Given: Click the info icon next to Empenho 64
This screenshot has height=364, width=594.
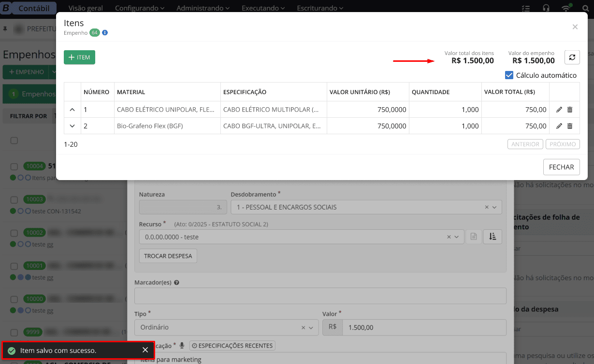Looking at the screenshot, I should pyautogui.click(x=105, y=33).
